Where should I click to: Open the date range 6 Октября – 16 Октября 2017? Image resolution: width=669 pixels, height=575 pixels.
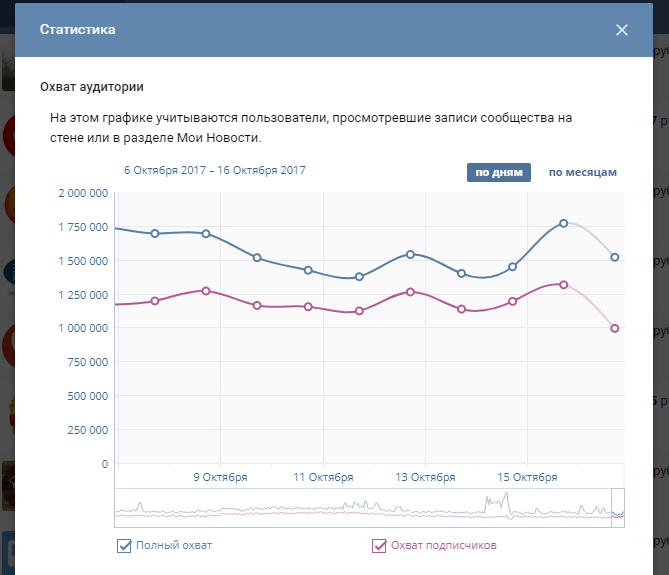pyautogui.click(x=214, y=170)
